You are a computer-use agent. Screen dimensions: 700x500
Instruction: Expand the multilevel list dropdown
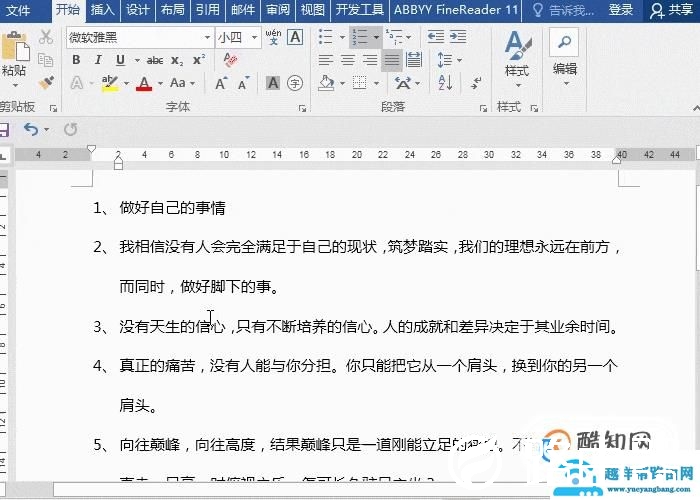click(408, 37)
